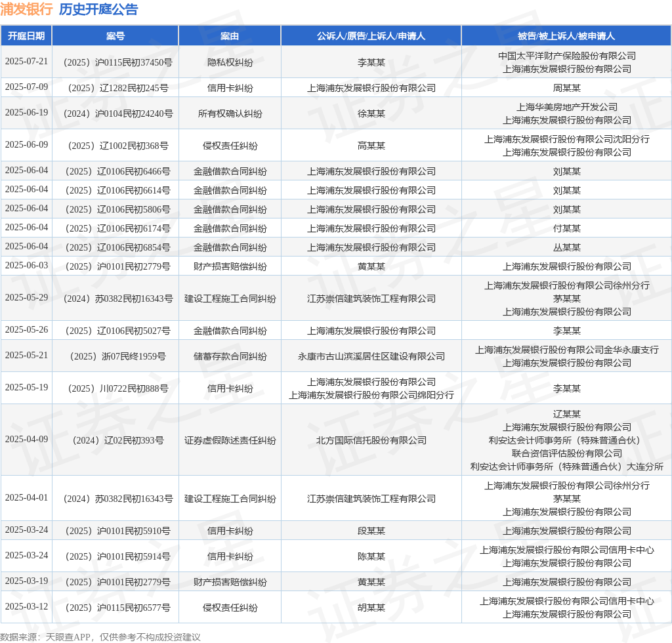672x643 pixels.
Task: Click 上海华美房地产开发公司 defendant text
Action: [x=567, y=107]
